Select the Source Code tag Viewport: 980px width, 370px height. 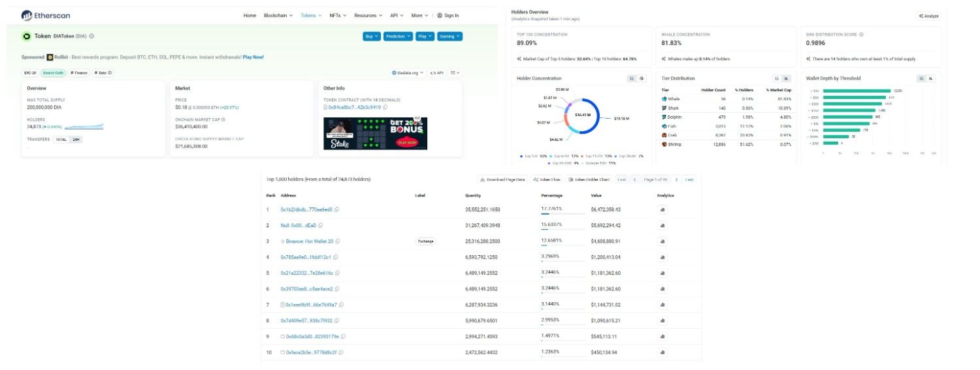pyautogui.click(x=54, y=73)
